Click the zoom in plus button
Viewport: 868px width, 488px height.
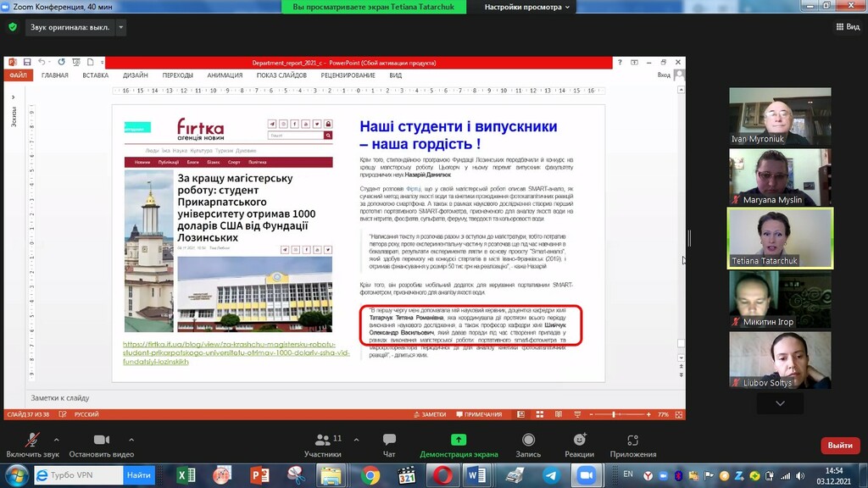pyautogui.click(x=648, y=414)
